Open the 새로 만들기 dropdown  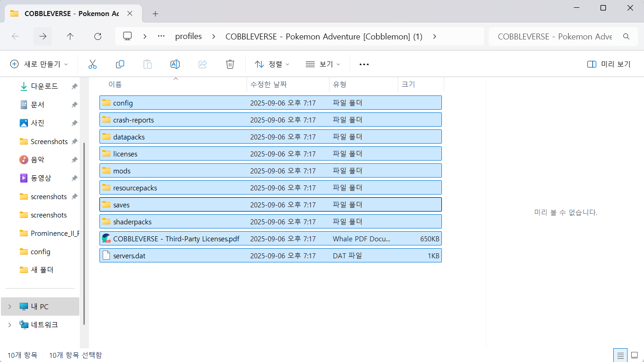[39, 64]
